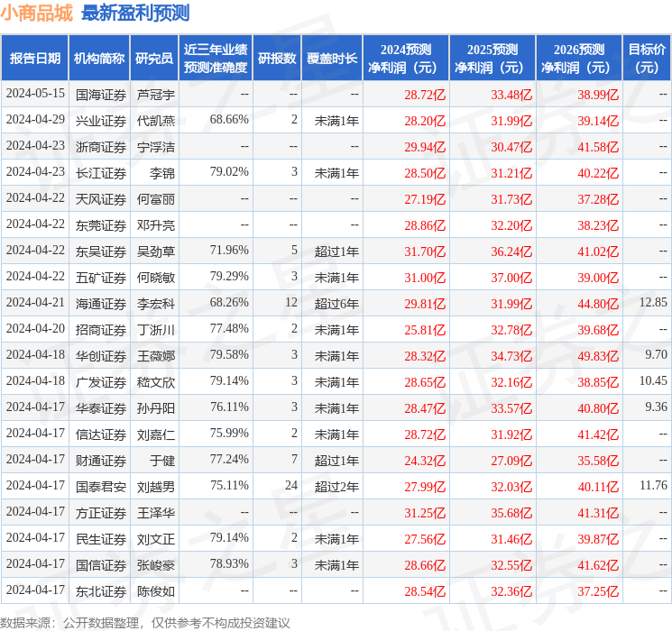This screenshot has width=672, height=631.
Task: Select 招商证券 institution cell
Action: click(x=101, y=330)
